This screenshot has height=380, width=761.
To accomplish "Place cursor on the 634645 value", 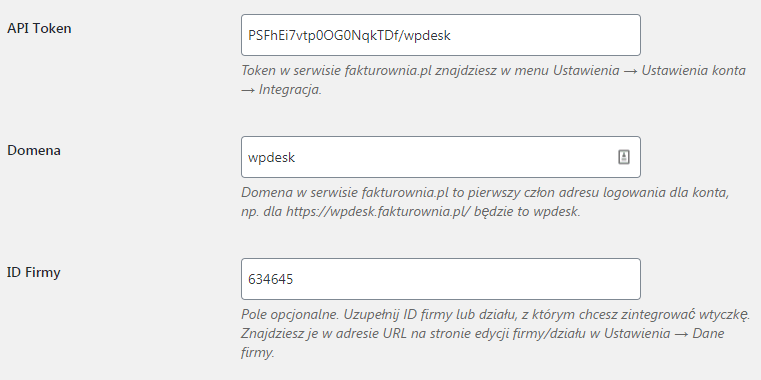I will (271, 280).
